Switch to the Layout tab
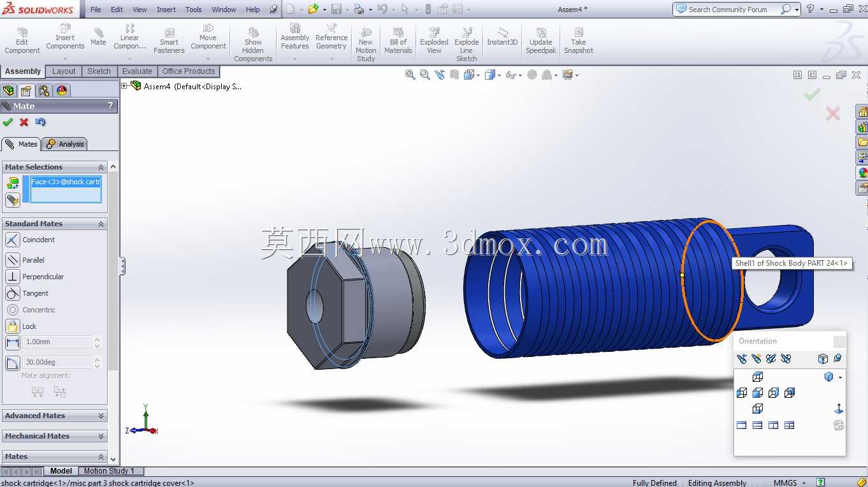 click(x=64, y=71)
